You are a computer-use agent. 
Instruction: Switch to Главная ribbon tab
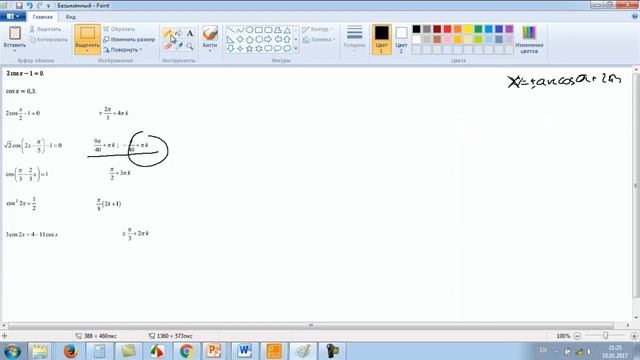[x=42, y=17]
